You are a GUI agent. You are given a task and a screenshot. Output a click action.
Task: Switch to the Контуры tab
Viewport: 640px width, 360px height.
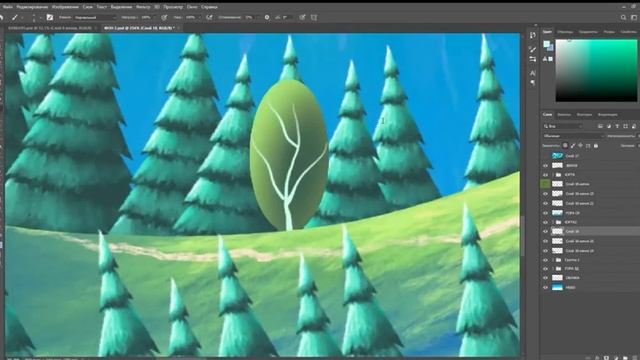tap(584, 115)
